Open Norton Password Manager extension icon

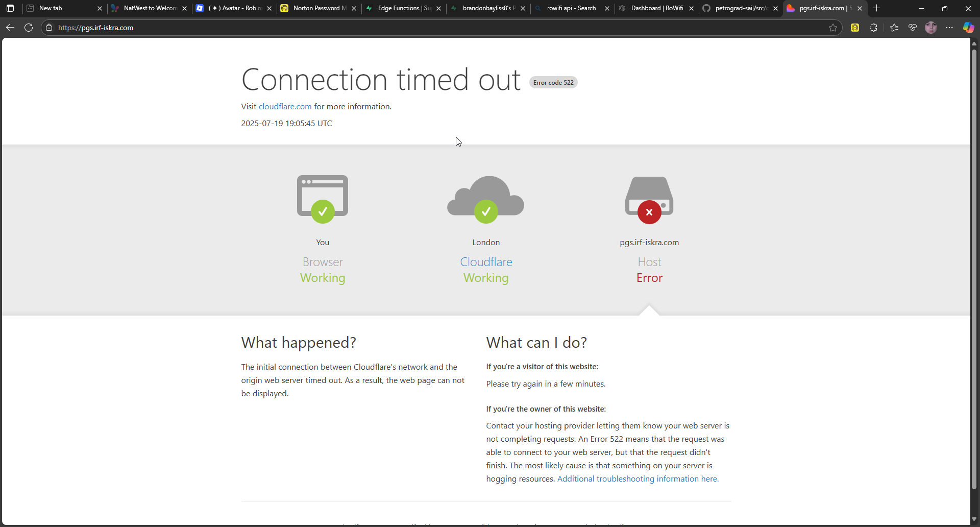[x=855, y=28]
